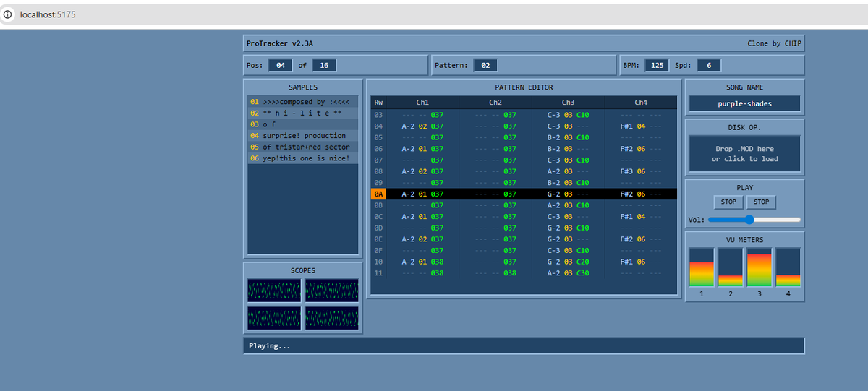868x391 pixels.
Task: Select sample 04 surprise! production
Action: pyautogui.click(x=302, y=135)
